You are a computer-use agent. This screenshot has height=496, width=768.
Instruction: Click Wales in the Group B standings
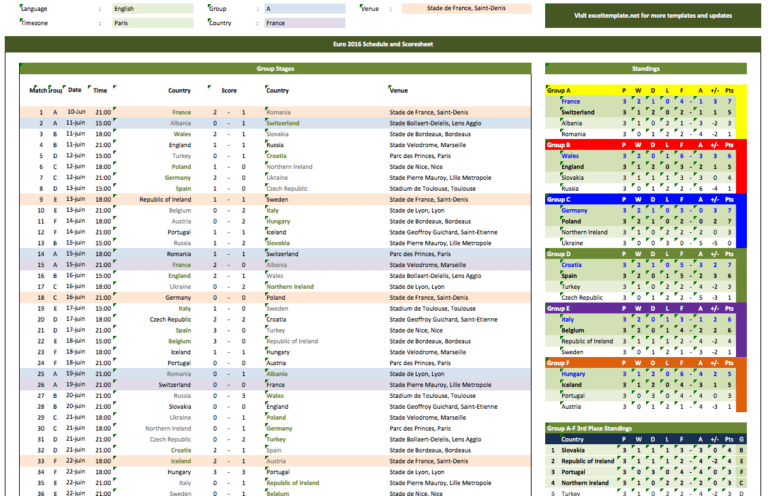pyautogui.click(x=570, y=156)
